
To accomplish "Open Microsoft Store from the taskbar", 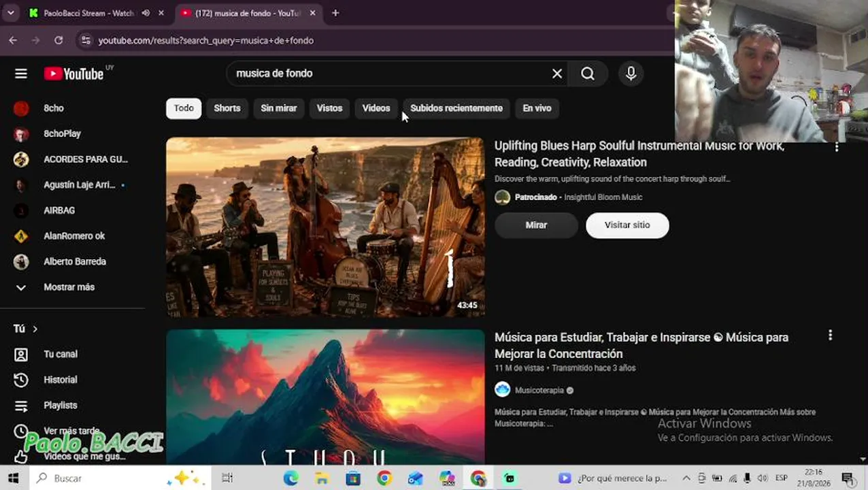I will click(353, 478).
